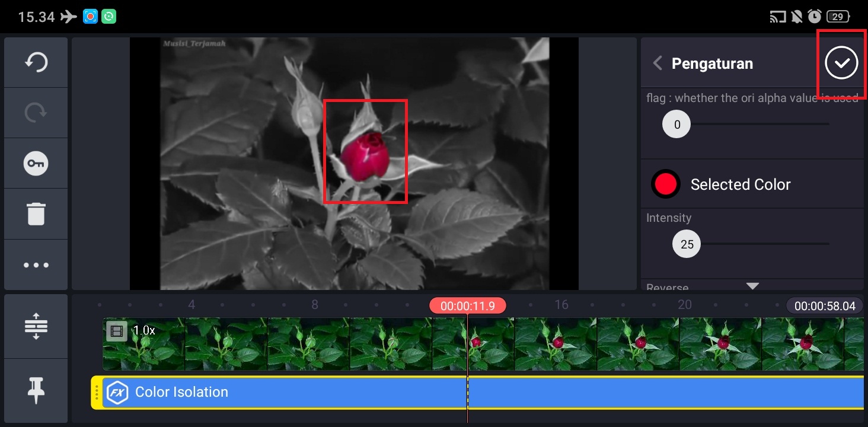
Task: Open keyframe animation key icon
Action: pyautogui.click(x=36, y=164)
